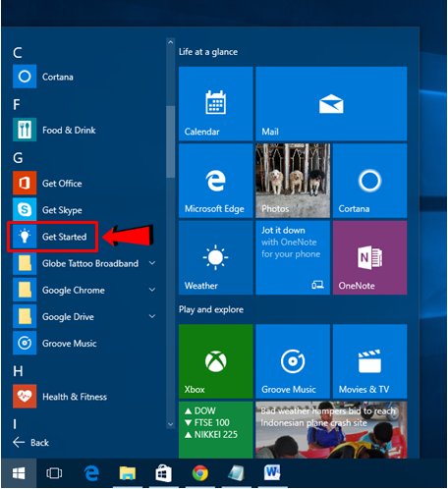Image resolution: width=448 pixels, height=489 pixels.
Task: Open the Store icon on the taskbar
Action: (163, 473)
